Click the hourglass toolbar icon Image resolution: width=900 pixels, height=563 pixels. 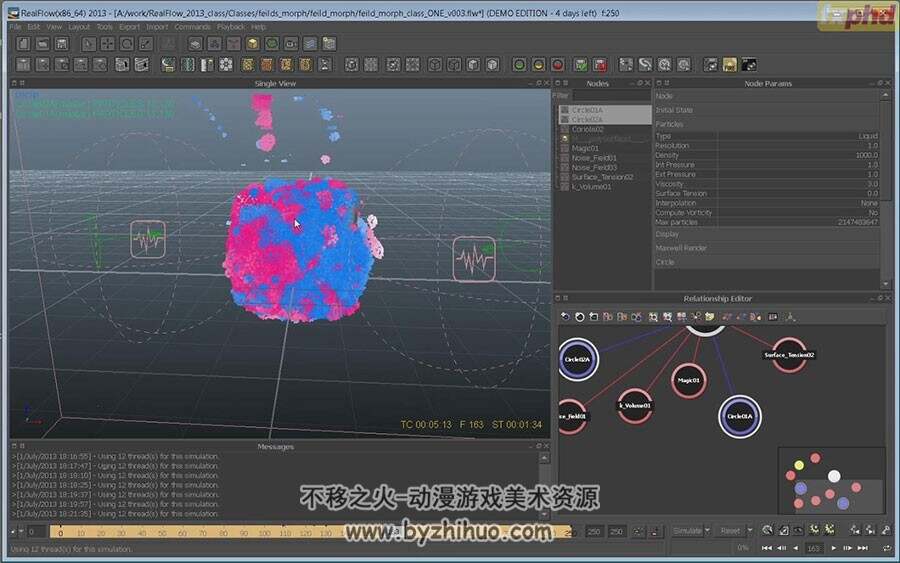(x=324, y=65)
